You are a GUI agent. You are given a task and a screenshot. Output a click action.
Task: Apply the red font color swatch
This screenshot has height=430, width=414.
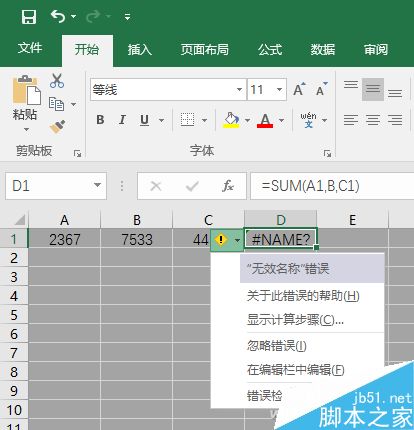[x=265, y=120]
